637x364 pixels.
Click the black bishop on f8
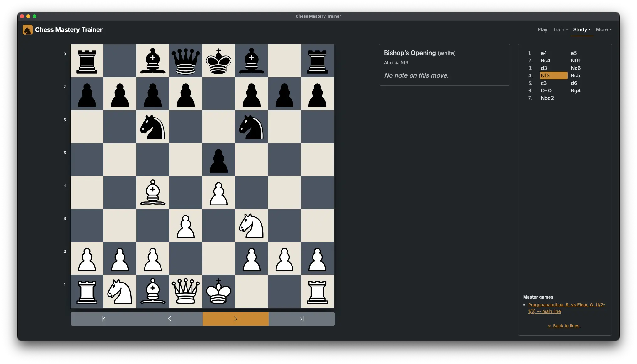251,61
